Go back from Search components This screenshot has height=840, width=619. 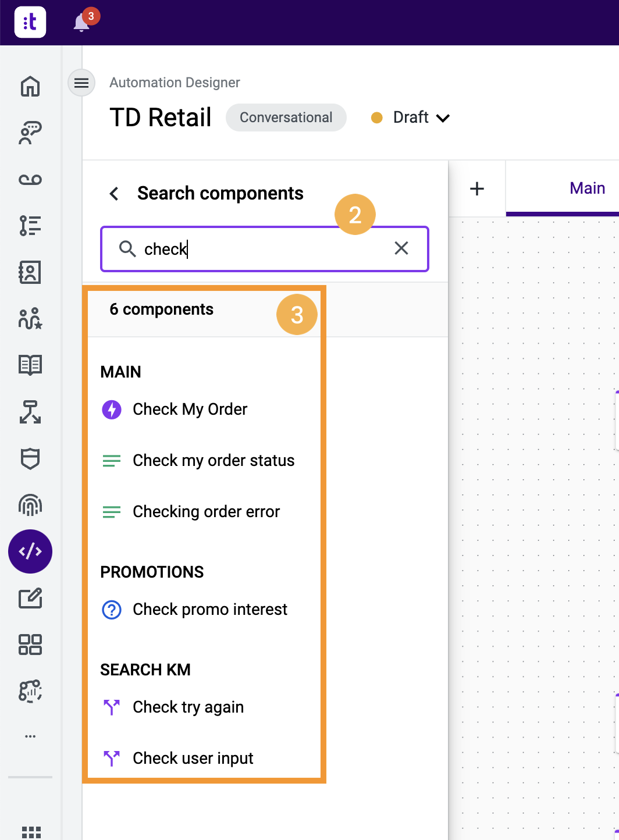click(x=115, y=194)
